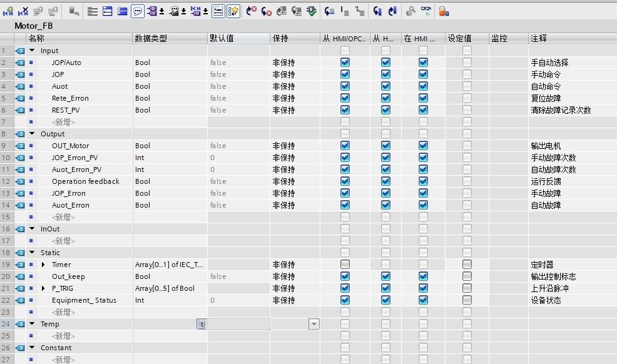Toggle the free-form comments speech bubble icon
The image size is (617, 364).
coord(137,11)
